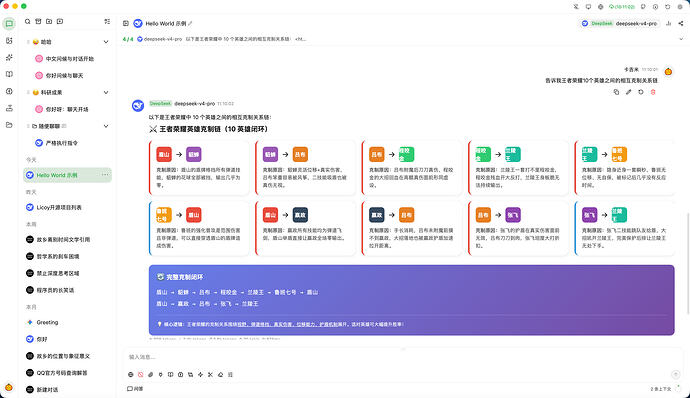Open conversation QQ官方号码查询解答
Viewport: 690px width, 398px height.
pyautogui.click(x=67, y=372)
